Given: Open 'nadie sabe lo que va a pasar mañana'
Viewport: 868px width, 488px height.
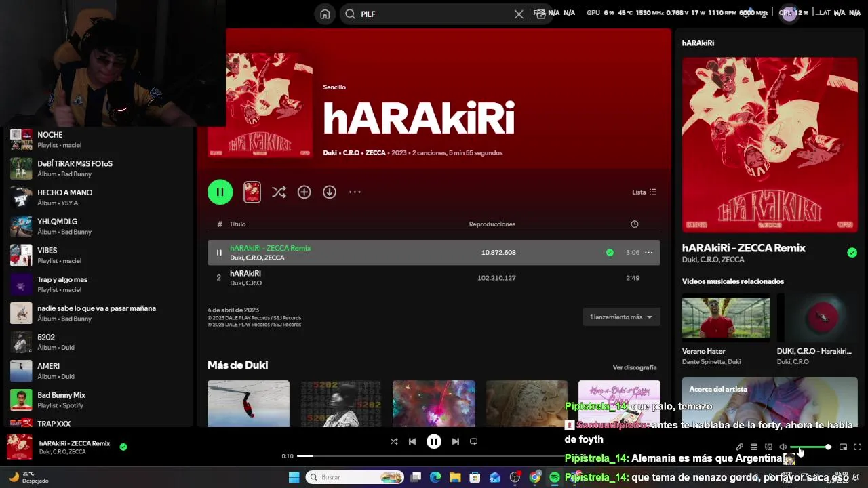Looking at the screenshot, I should [98, 313].
